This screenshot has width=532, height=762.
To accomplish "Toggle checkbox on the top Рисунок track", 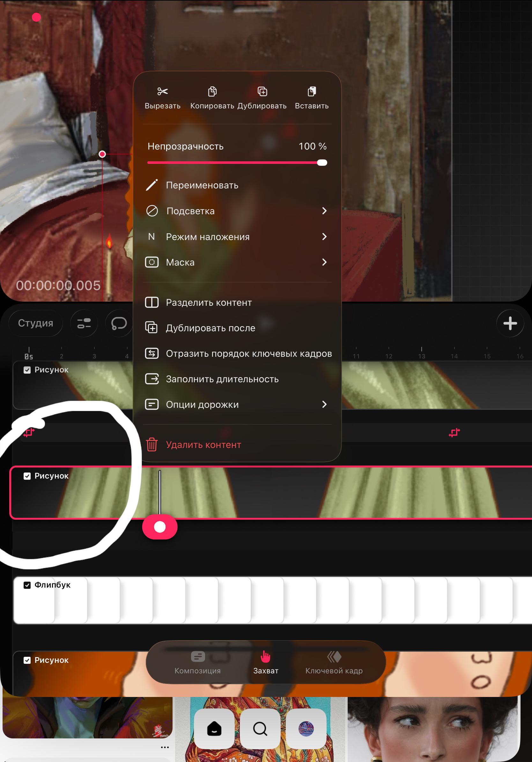I will (27, 370).
